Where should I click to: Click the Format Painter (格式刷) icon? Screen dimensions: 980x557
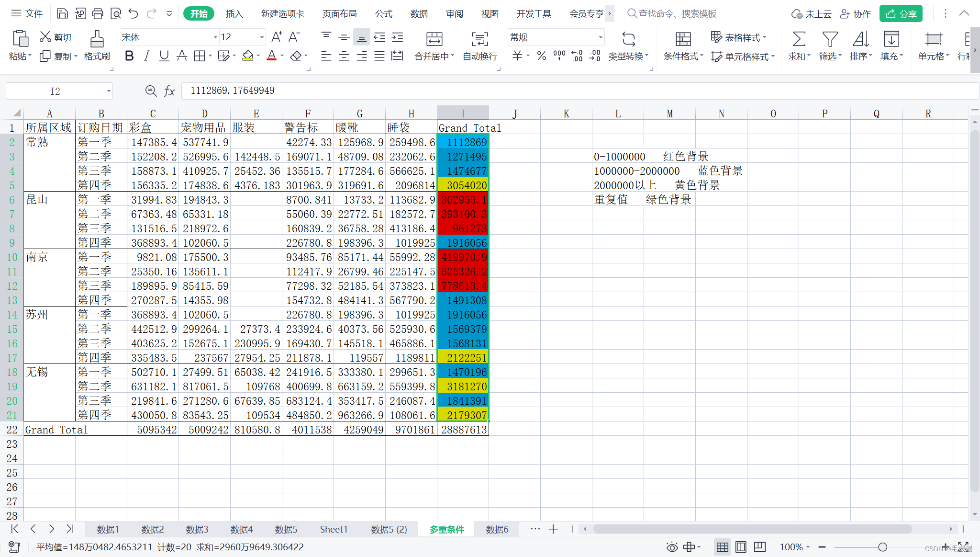[x=97, y=39]
